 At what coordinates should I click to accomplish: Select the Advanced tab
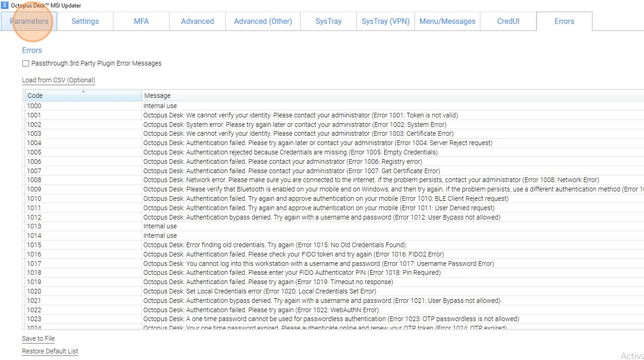click(198, 21)
